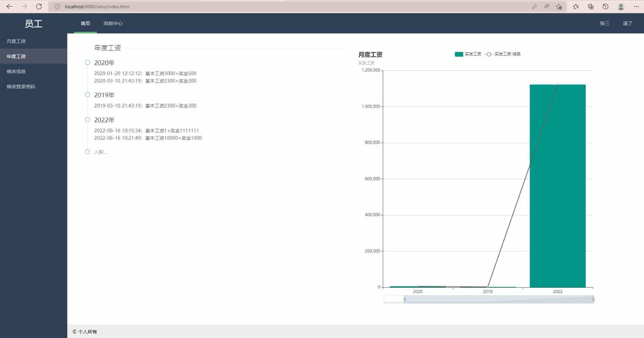The image size is (644, 338).
Task: Click the middle of the chart zoom slider bar
Action: pos(499,299)
